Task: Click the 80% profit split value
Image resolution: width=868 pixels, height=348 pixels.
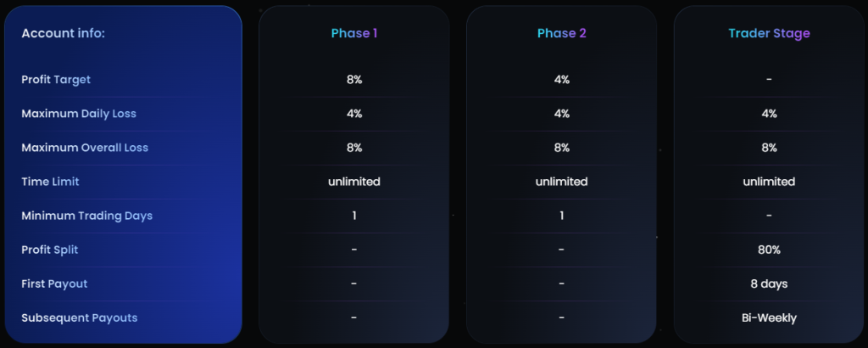Action: click(x=769, y=250)
